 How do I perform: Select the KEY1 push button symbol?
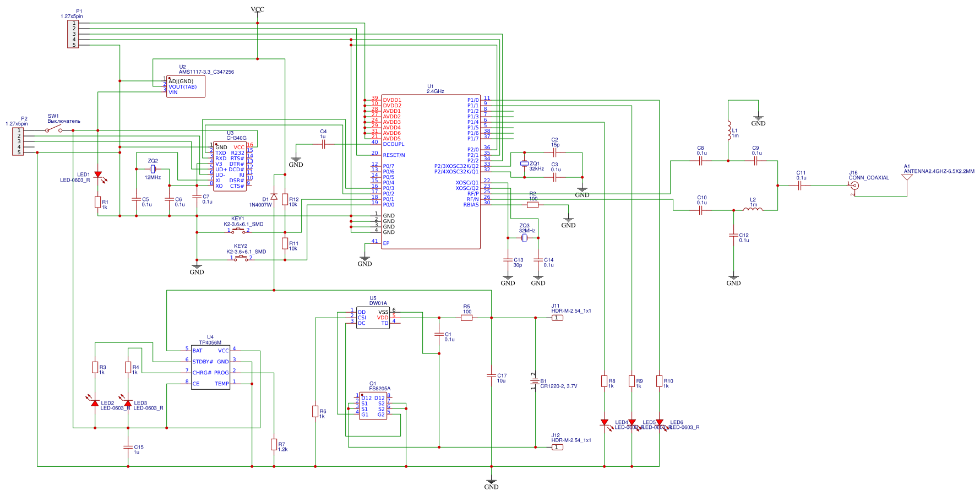[238, 231]
